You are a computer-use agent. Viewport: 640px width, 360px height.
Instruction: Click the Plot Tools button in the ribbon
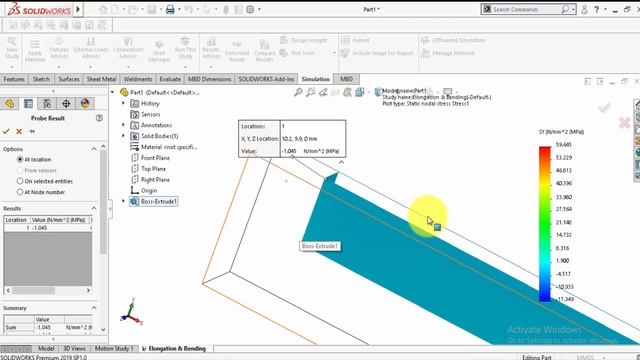point(298,53)
